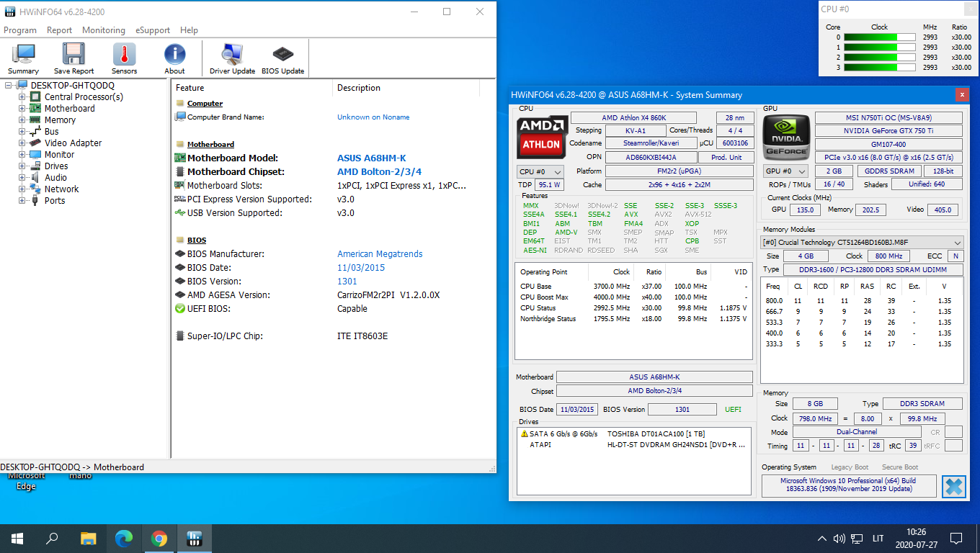Launch the Driver Update tool
The width and height of the screenshot is (980, 553).
pyautogui.click(x=232, y=58)
